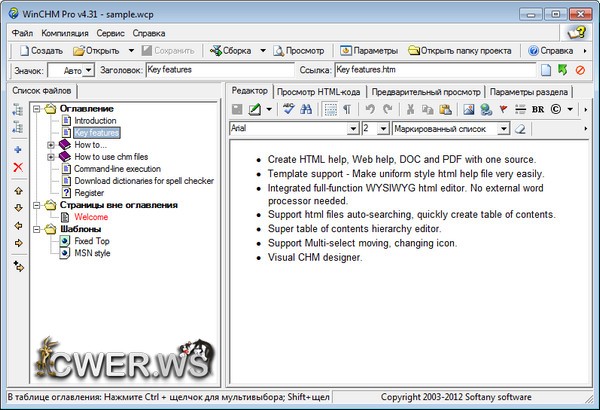Insert a hyperlink using the globe icon
This screenshot has height=410, width=600.
coord(486,109)
